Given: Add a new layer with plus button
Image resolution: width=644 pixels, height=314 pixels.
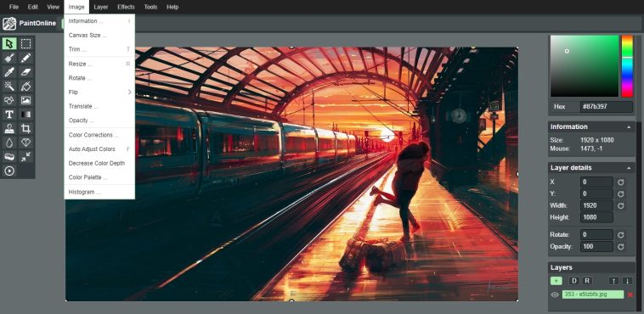Looking at the screenshot, I should tap(556, 281).
